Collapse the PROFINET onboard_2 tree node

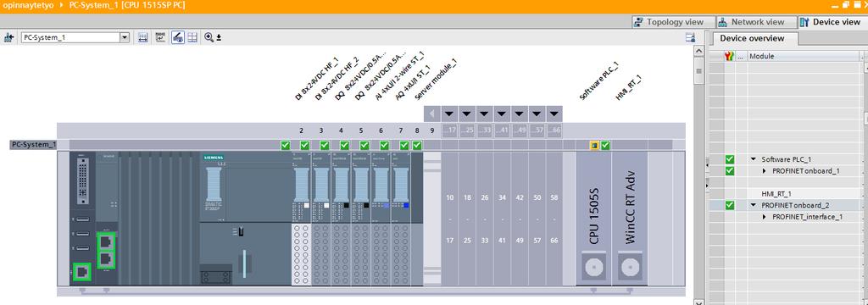tap(754, 205)
